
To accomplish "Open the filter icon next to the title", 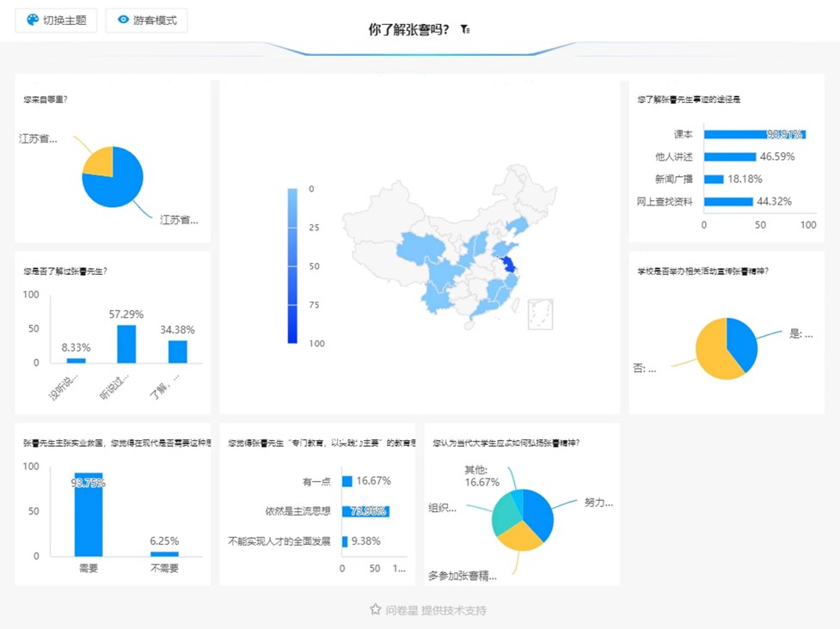I will point(465,29).
